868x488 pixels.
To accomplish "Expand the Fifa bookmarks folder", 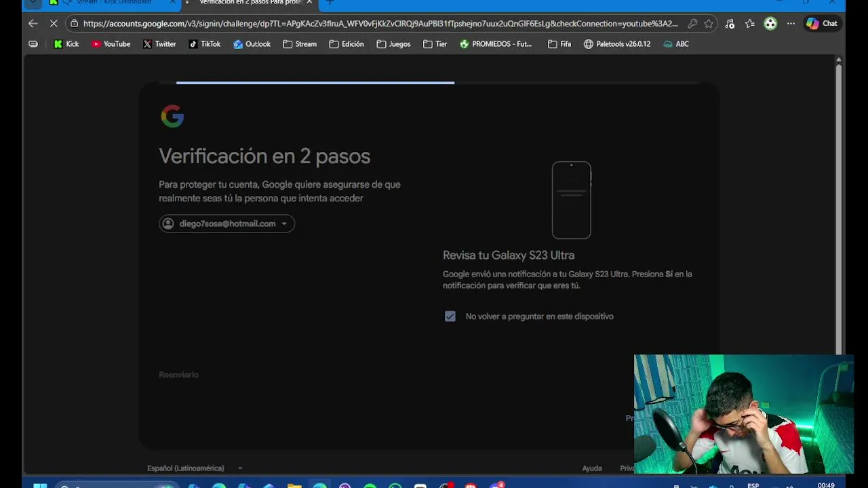I will pos(559,44).
